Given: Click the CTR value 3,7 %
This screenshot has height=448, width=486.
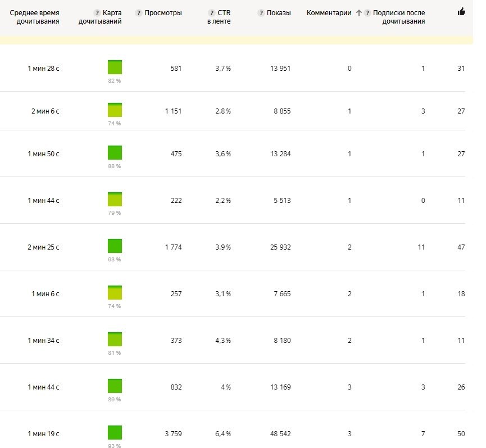Looking at the screenshot, I should [223, 69].
